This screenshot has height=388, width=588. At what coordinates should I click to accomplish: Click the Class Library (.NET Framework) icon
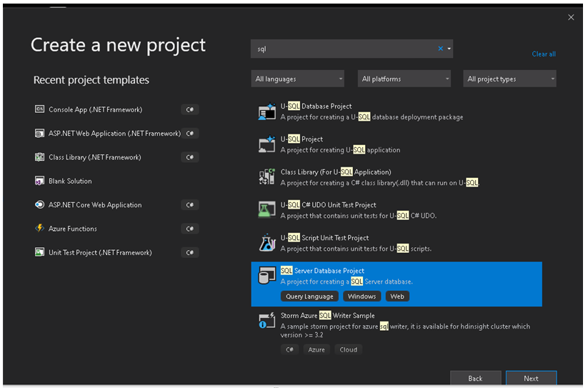point(39,157)
